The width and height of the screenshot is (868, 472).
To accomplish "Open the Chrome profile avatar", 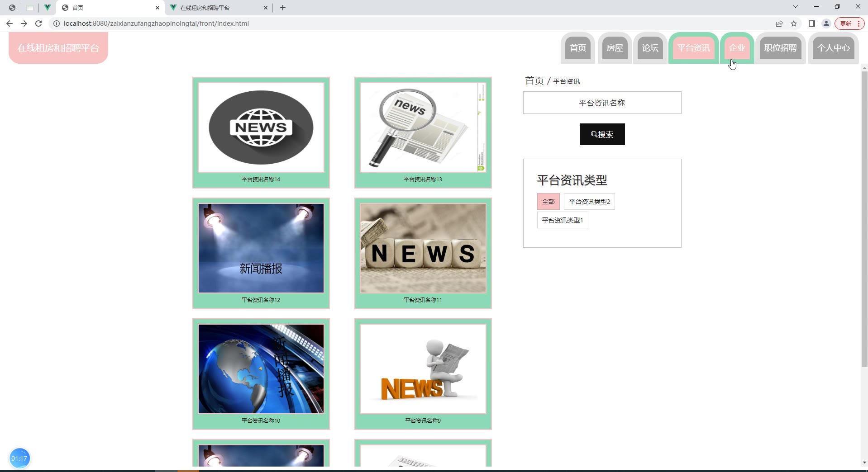I will (x=826, y=24).
